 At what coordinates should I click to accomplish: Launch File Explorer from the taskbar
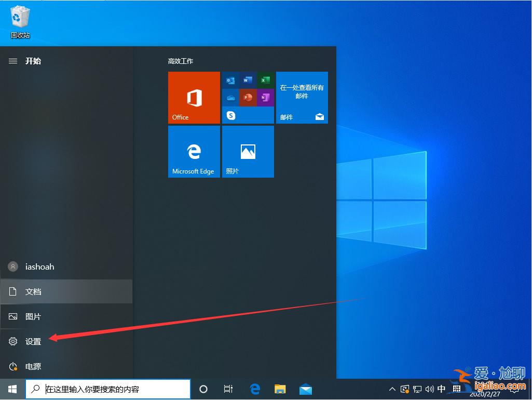click(x=280, y=389)
